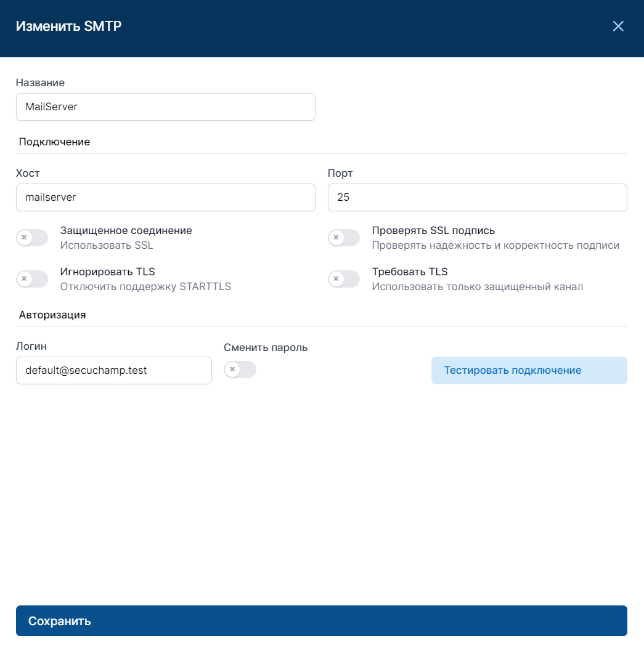The image size is (644, 651).
Task: Click Использовать только защищенный канал text
Action: pos(478,286)
